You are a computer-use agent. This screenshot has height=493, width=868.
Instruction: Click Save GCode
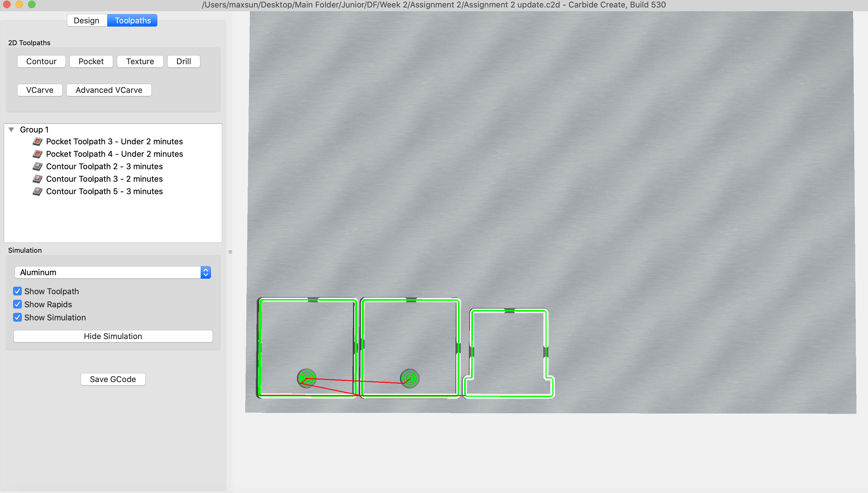[x=113, y=379]
